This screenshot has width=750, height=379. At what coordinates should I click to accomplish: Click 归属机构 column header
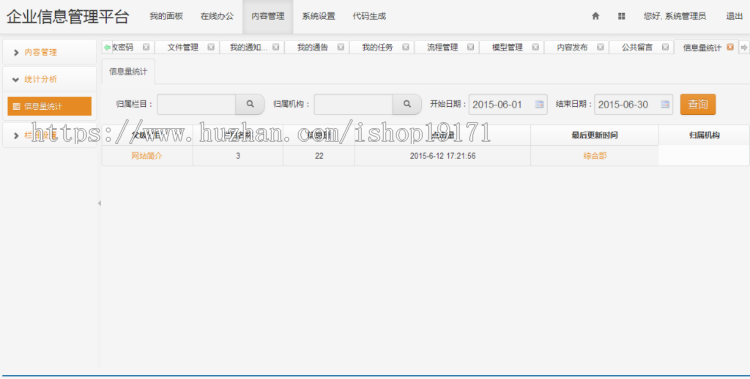point(704,135)
